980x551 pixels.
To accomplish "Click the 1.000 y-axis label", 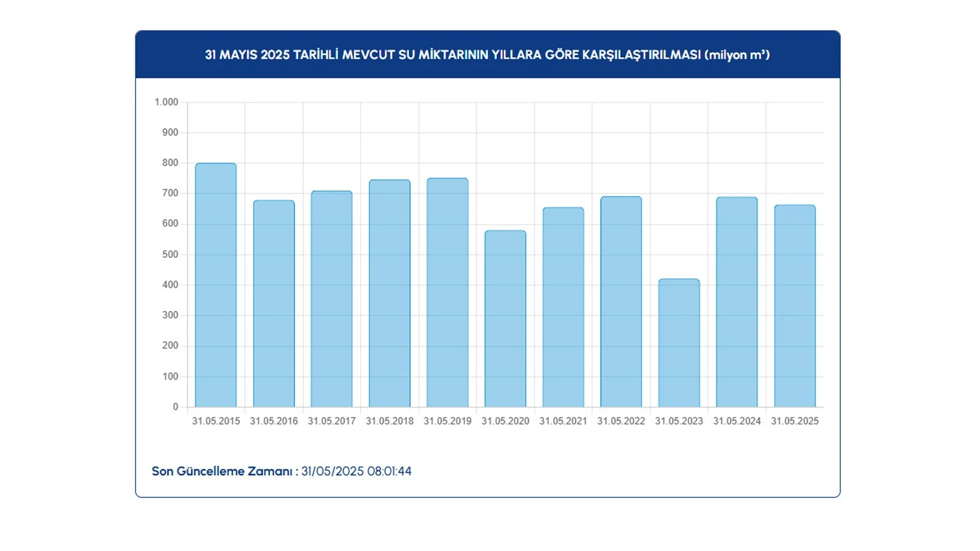I will pyautogui.click(x=166, y=102).
